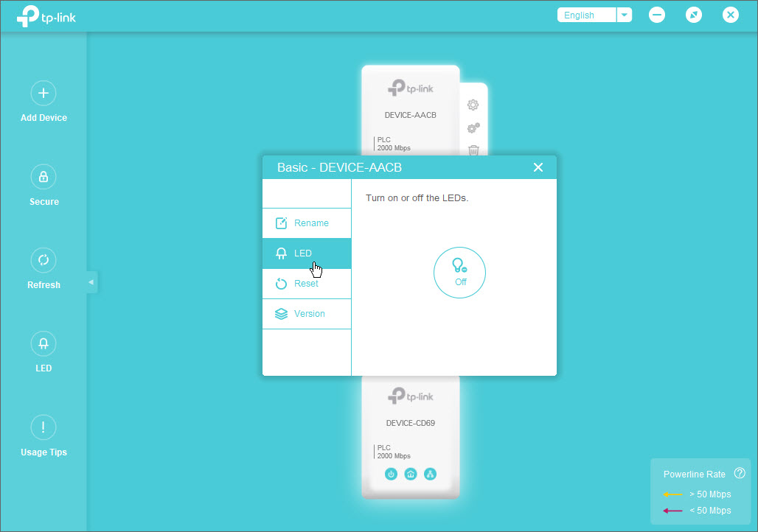The image size is (758, 532).
Task: Click the Refresh label in sidebar
Action: 44,285
